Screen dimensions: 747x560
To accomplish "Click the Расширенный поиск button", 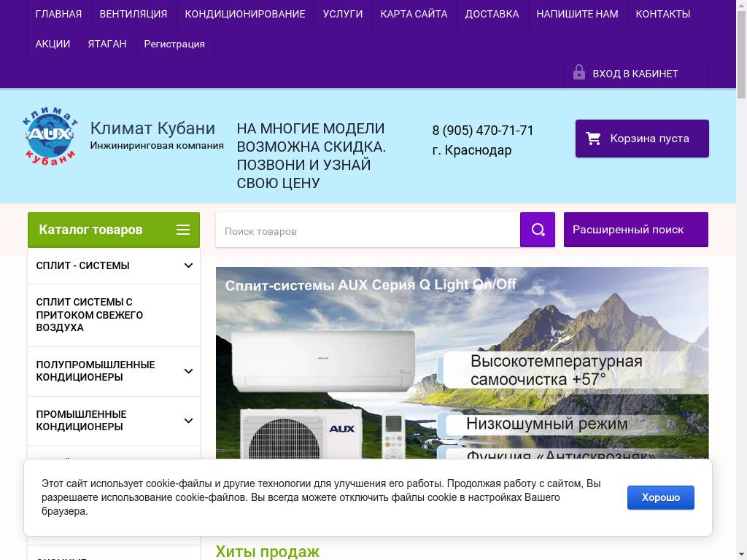I will coord(635,229).
